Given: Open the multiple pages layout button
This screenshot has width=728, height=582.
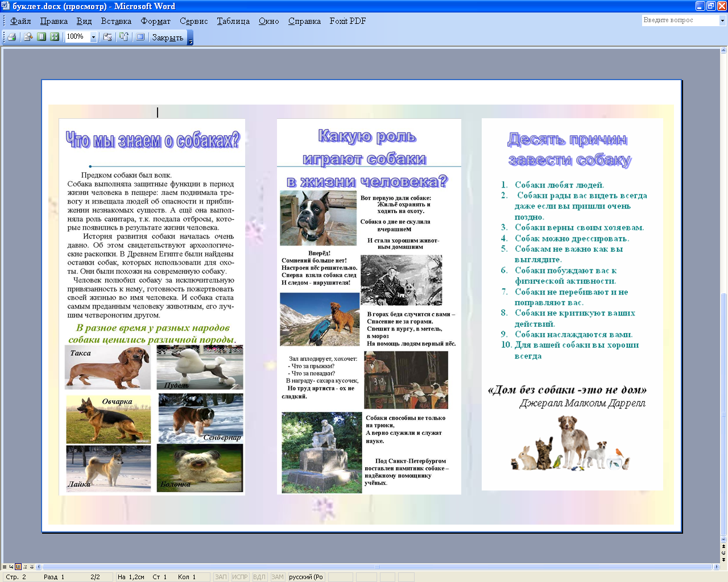Looking at the screenshot, I should pyautogui.click(x=55, y=37).
